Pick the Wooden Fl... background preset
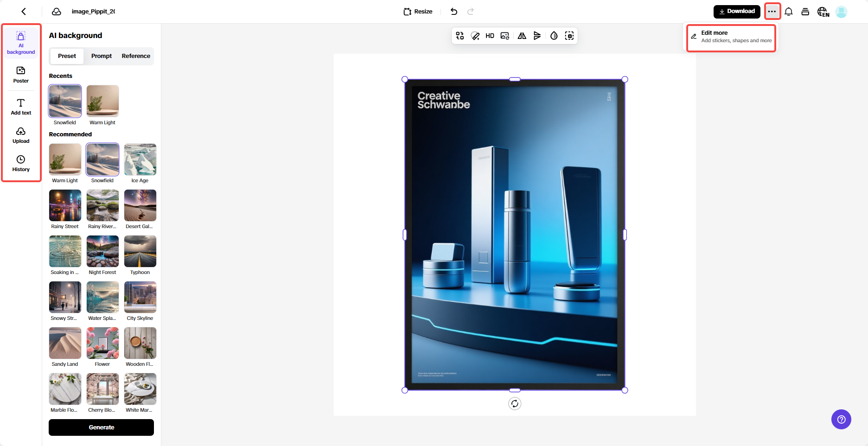This screenshot has width=868, height=446. pyautogui.click(x=140, y=343)
